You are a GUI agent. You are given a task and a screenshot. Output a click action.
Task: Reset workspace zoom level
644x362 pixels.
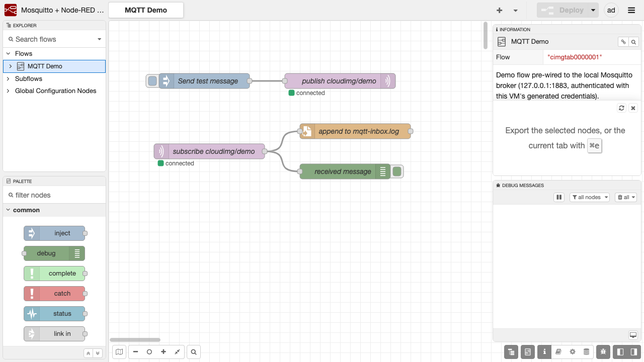(149, 352)
